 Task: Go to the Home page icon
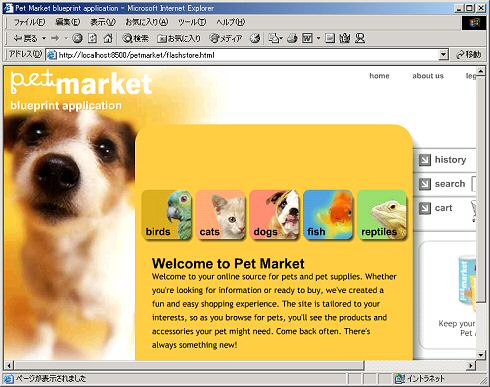(108, 38)
